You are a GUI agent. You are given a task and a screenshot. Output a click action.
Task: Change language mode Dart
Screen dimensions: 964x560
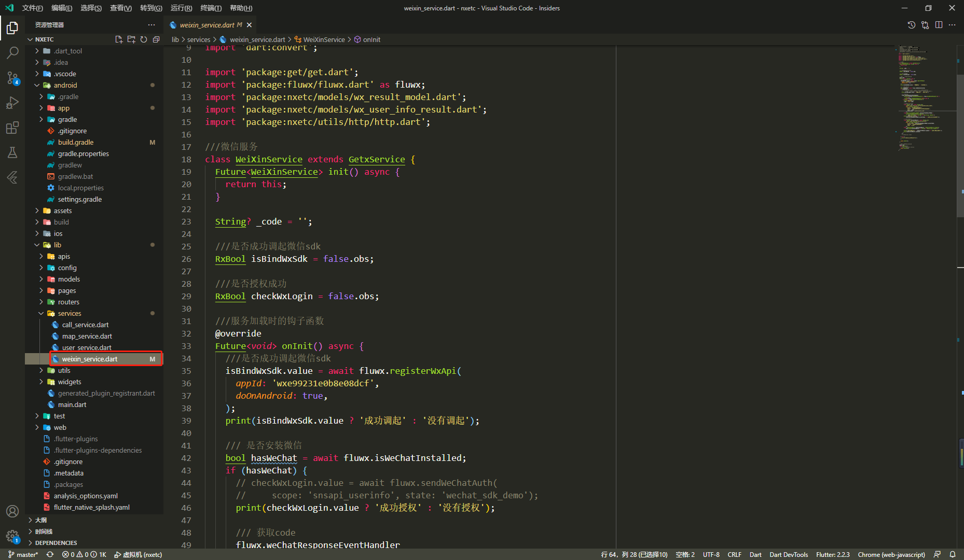(x=755, y=554)
